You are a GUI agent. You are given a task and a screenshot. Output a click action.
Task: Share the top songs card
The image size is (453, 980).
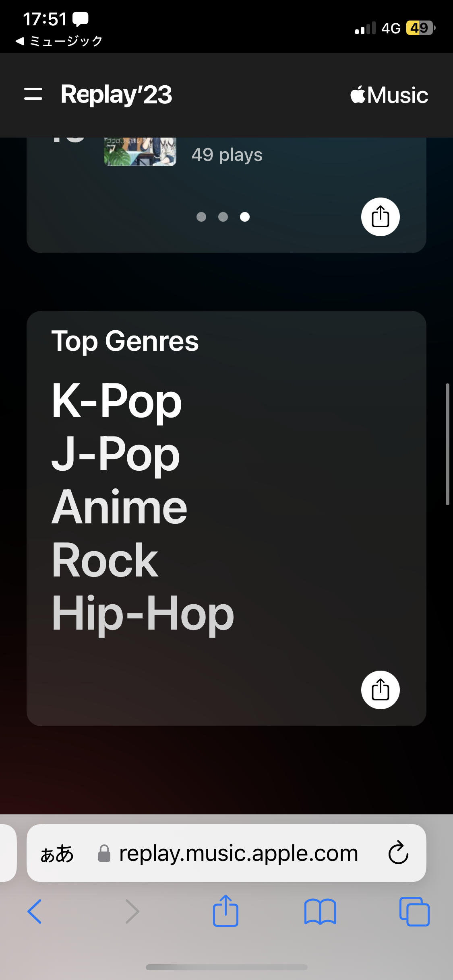point(380,217)
